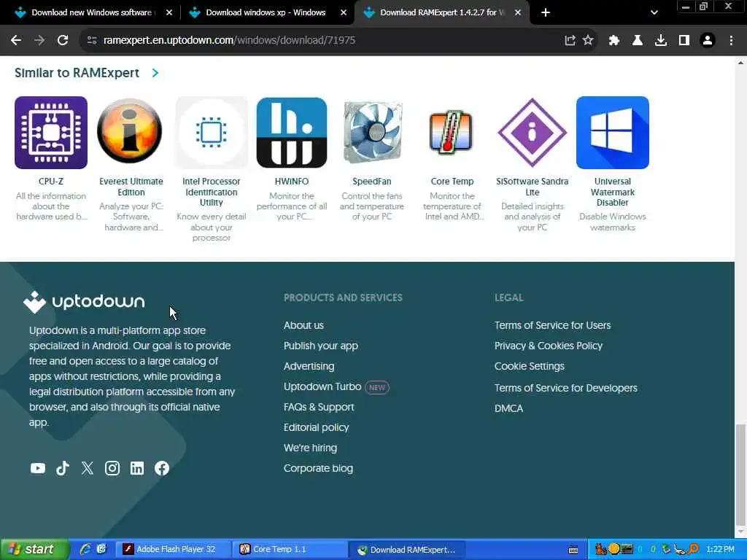The height and width of the screenshot is (560, 747).
Task: Open the Core Temp thermometer icon
Action: (452, 131)
